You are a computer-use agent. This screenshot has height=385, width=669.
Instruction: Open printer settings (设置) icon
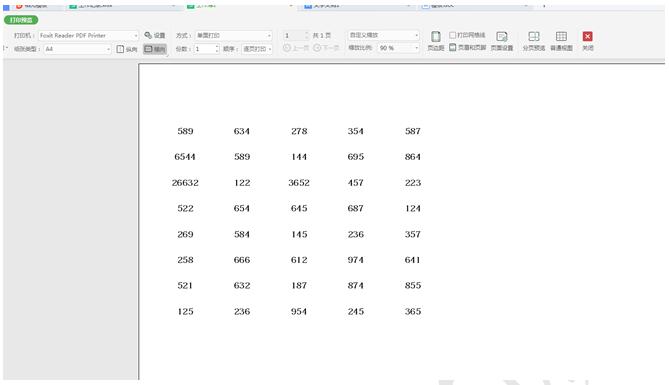tap(154, 35)
